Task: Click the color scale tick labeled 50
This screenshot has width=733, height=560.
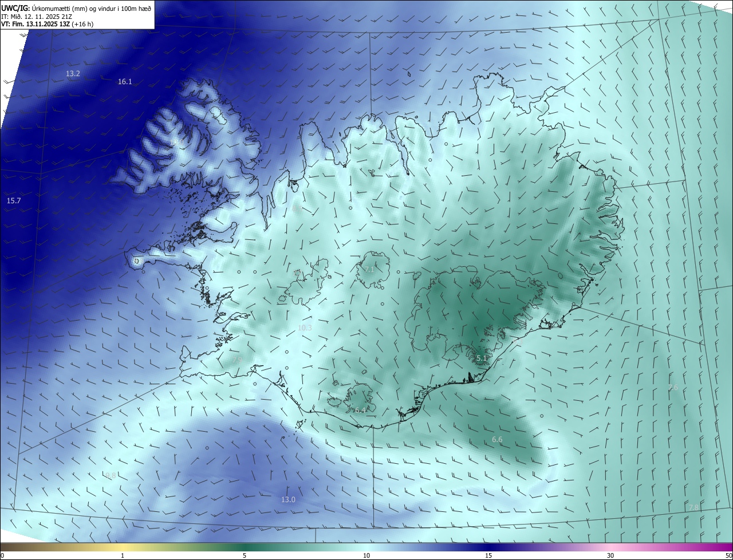Action: point(728,556)
